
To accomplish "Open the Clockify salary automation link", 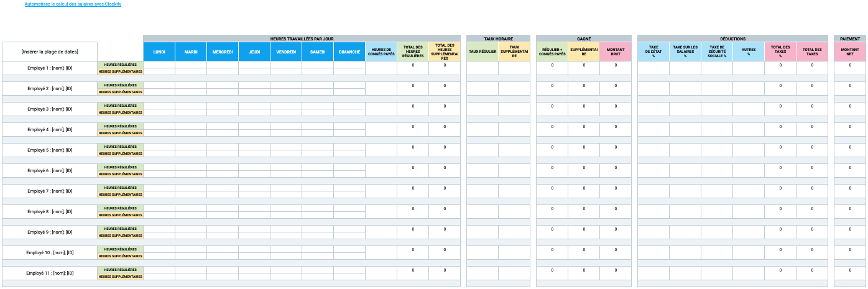I will [x=73, y=4].
